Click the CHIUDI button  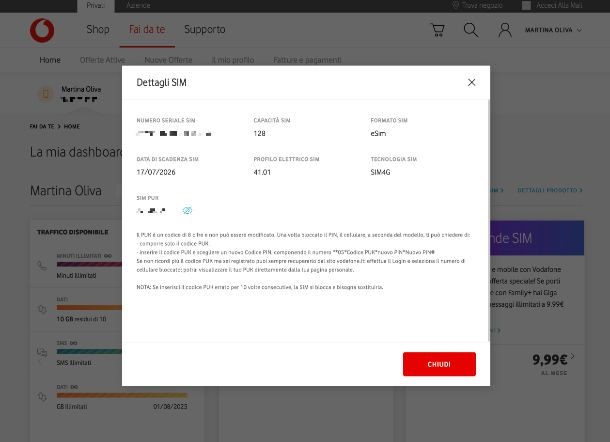[x=439, y=364]
